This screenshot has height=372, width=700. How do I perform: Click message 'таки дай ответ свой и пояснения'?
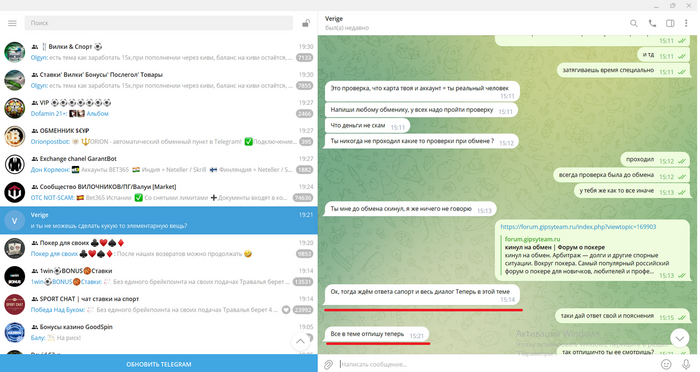[x=623, y=316]
